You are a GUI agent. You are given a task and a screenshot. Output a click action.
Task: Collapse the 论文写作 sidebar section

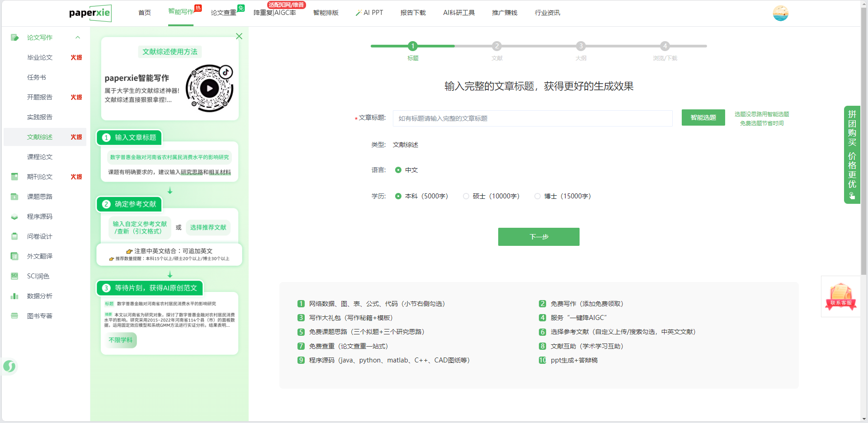pos(78,38)
